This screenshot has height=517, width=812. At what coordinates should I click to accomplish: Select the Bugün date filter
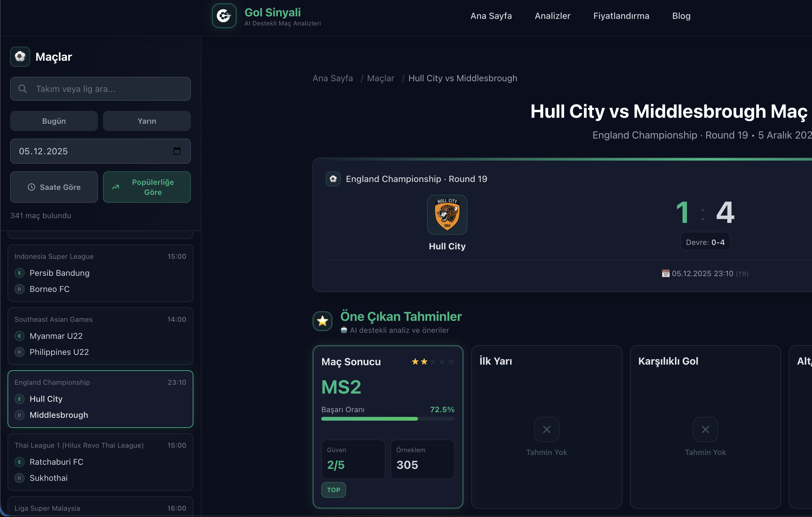pyautogui.click(x=54, y=121)
